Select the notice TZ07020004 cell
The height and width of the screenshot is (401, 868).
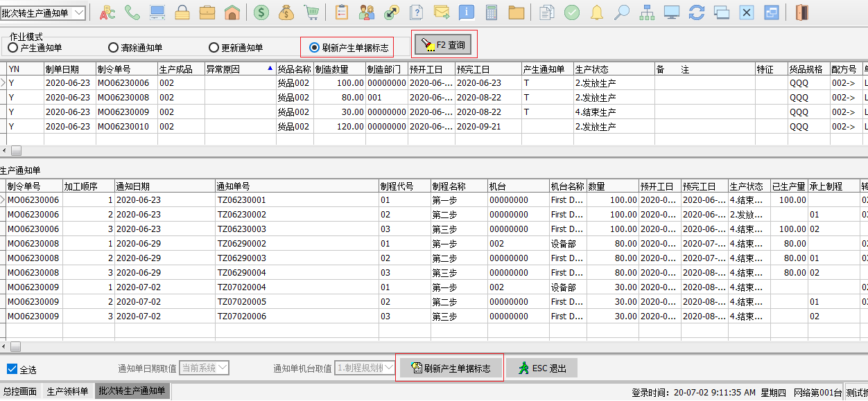coord(297,287)
